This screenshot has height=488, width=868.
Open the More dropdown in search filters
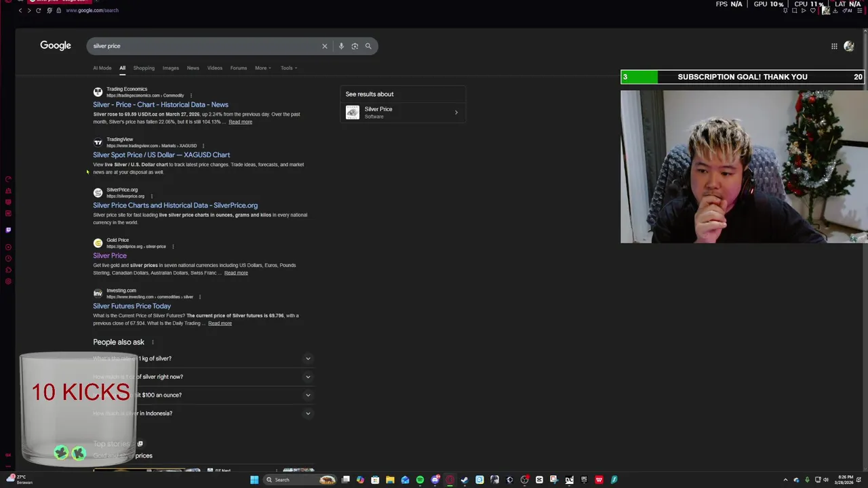(262, 68)
